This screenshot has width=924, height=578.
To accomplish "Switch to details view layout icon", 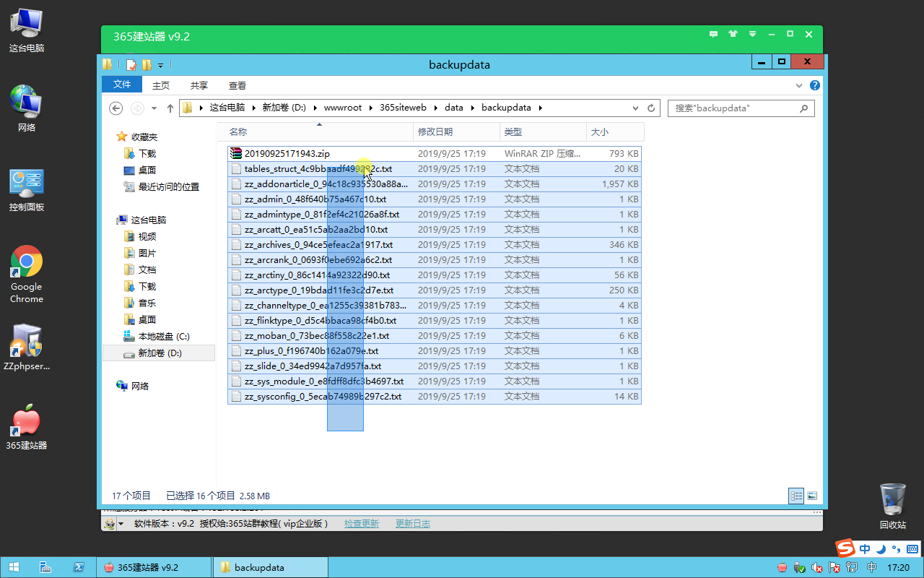I will click(x=796, y=496).
